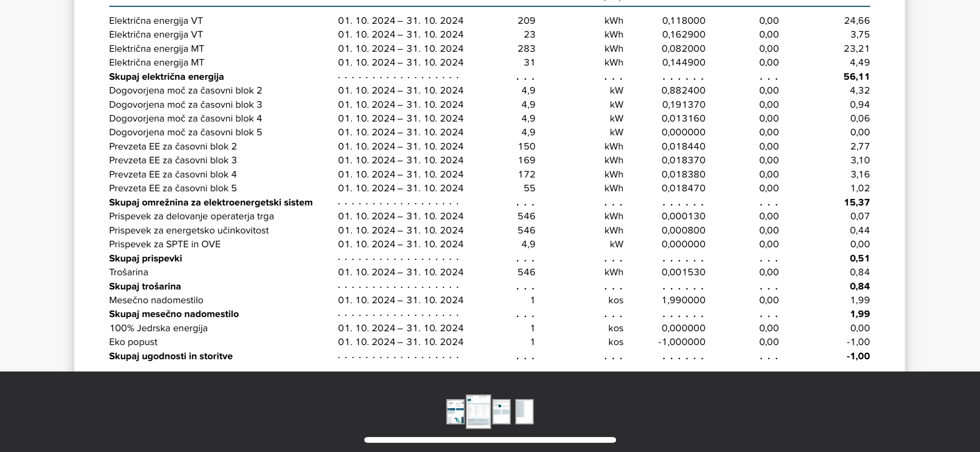This screenshot has width=980, height=452.
Task: Click the price 1,990000
Action: tap(684, 300)
